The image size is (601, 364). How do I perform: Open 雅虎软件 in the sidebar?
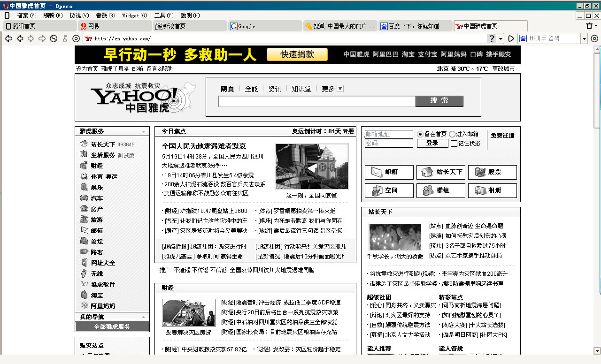(103, 284)
